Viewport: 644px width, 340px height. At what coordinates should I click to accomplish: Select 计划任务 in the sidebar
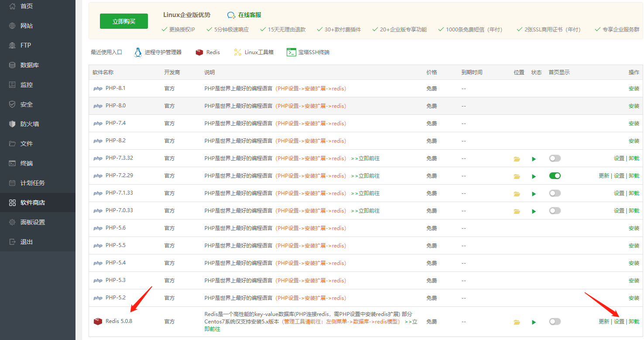(x=32, y=183)
